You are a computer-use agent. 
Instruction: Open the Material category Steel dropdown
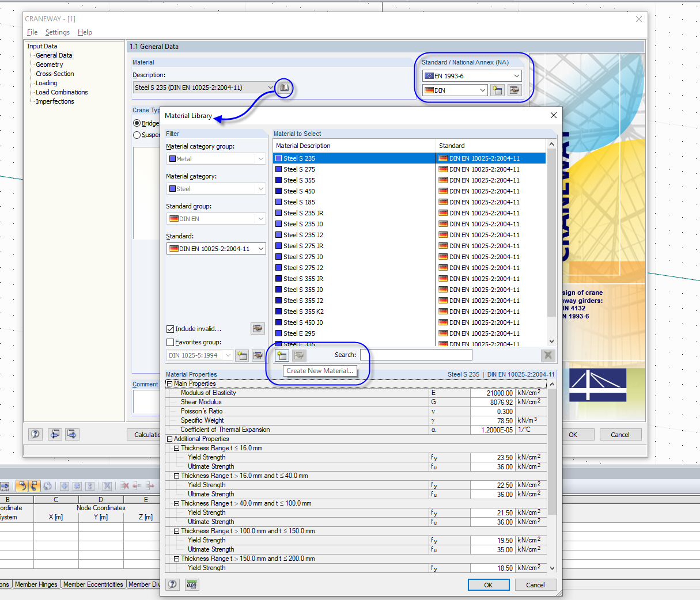pos(261,189)
